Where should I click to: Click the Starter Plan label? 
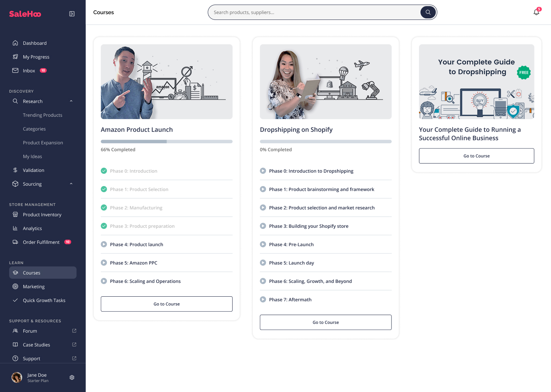click(x=38, y=381)
